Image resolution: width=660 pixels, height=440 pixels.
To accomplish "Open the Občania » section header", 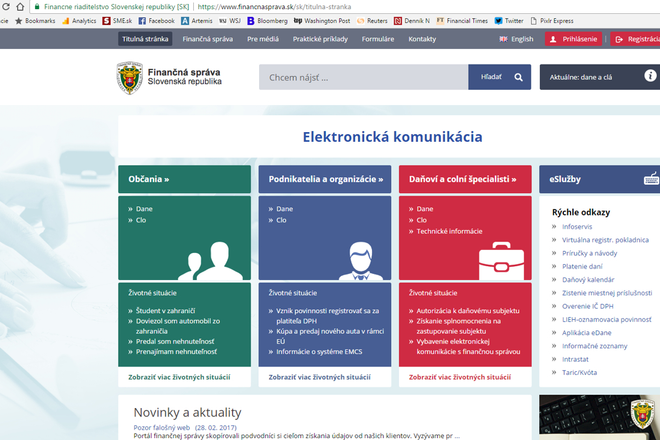I will tap(184, 179).
